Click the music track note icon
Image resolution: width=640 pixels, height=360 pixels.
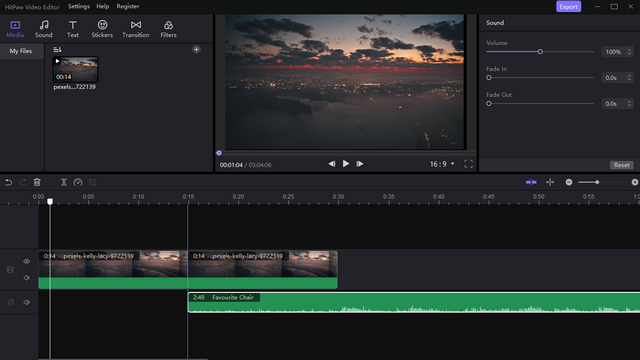10,302
